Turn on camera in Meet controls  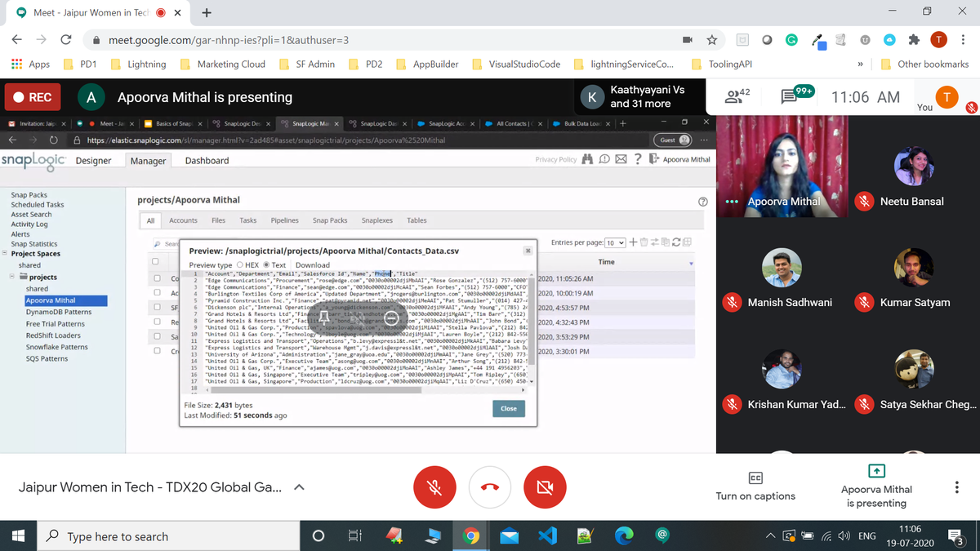pos(545,487)
